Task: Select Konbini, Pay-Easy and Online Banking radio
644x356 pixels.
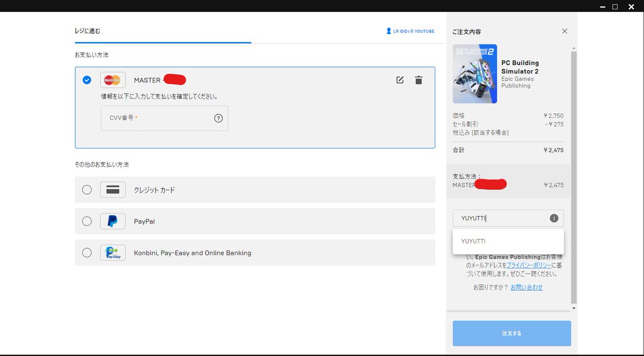Action: tap(87, 253)
